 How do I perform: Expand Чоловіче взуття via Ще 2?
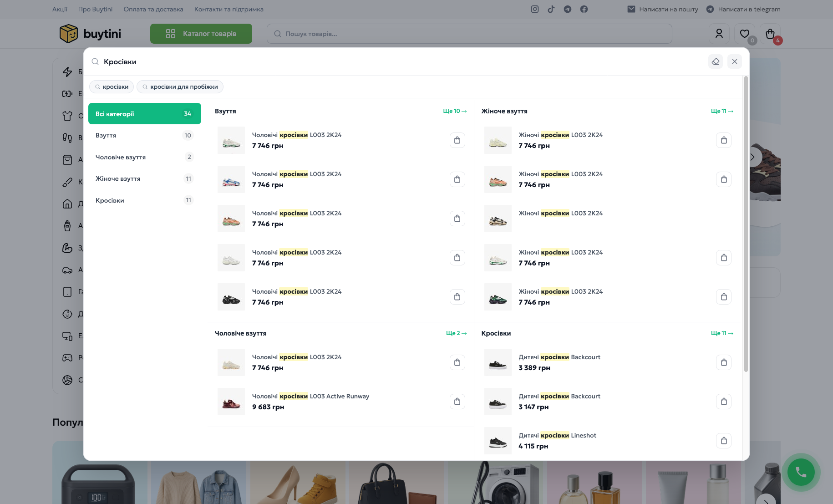point(456,333)
